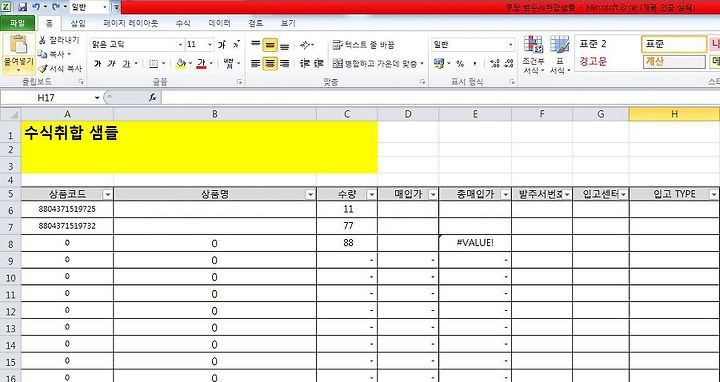
Task: Apply the red font color 가
Action: click(201, 63)
